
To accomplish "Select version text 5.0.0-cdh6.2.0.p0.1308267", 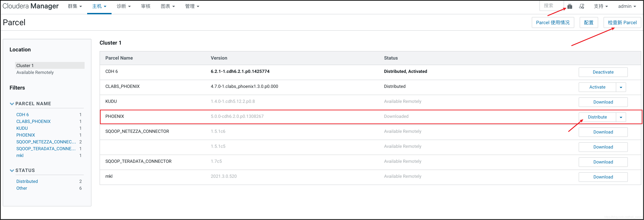I will (237, 116).
